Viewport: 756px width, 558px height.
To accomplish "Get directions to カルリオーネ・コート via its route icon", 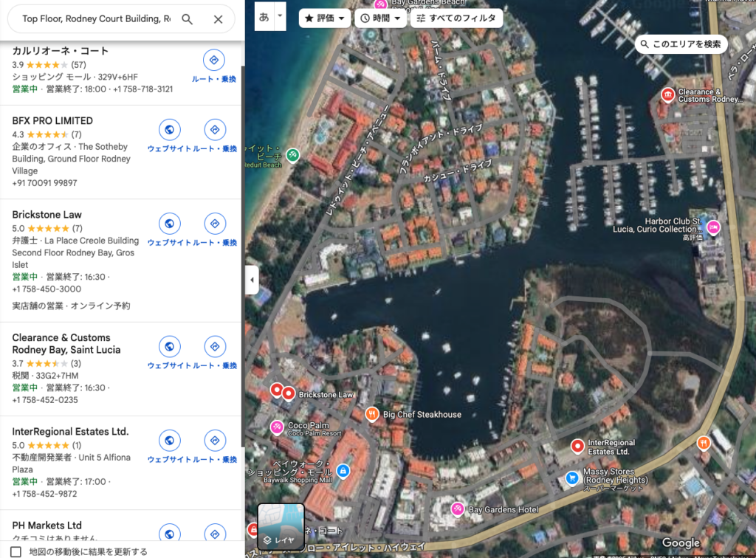I will pos(214,61).
